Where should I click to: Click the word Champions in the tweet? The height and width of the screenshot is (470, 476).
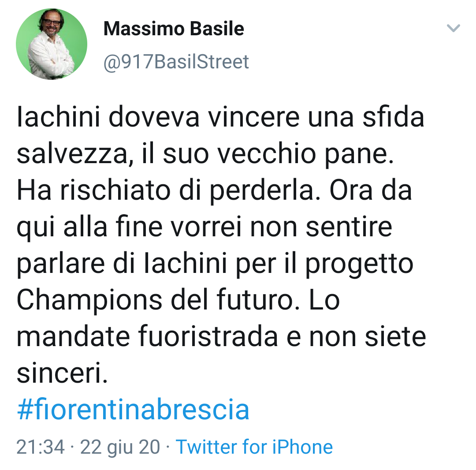pos(89,301)
